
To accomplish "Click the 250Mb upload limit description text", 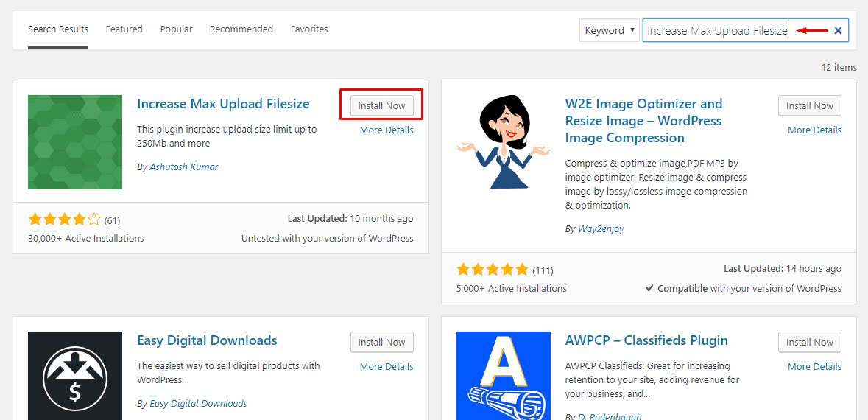I will [x=227, y=136].
